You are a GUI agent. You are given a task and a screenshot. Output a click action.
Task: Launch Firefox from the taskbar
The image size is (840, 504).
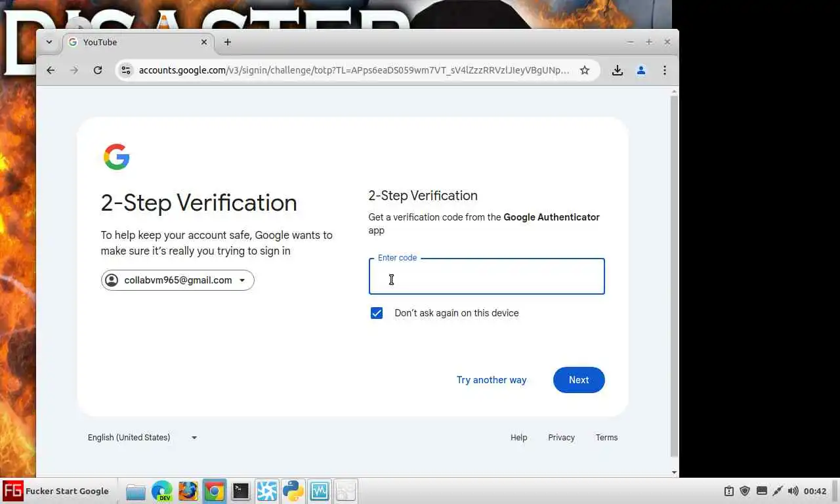tap(188, 491)
